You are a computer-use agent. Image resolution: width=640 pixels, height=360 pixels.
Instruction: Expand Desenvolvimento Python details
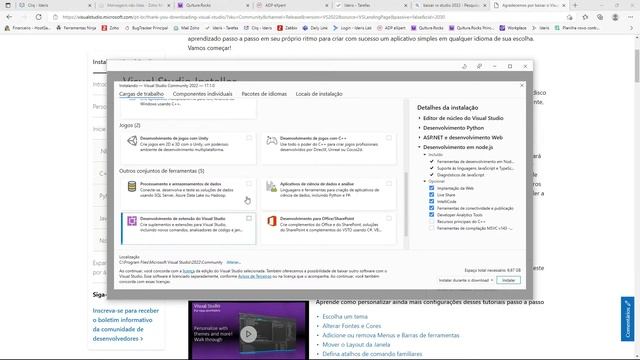pyautogui.click(x=419, y=128)
